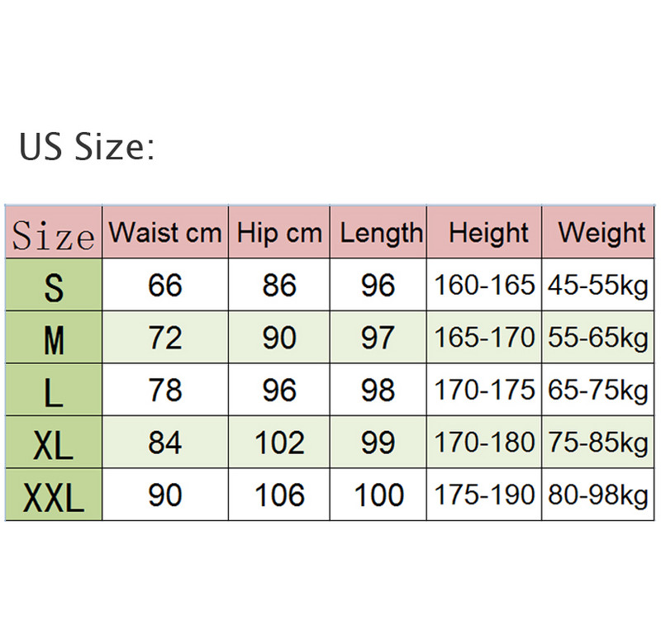Click hip value 102 cell
Image resolution: width=661 pixels, height=644 pixels.
279,443
